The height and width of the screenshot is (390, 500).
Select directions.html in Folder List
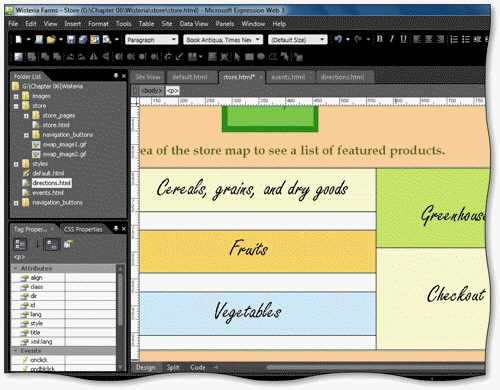[51, 183]
